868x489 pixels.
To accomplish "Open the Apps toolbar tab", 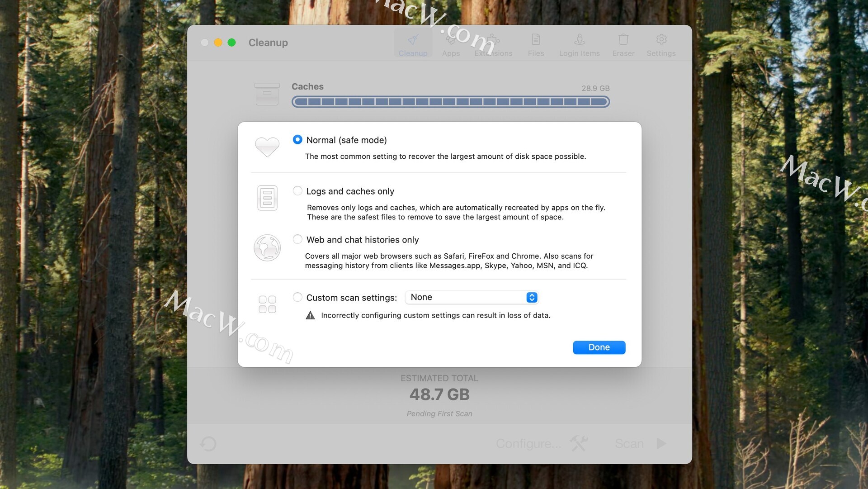I will click(x=451, y=45).
